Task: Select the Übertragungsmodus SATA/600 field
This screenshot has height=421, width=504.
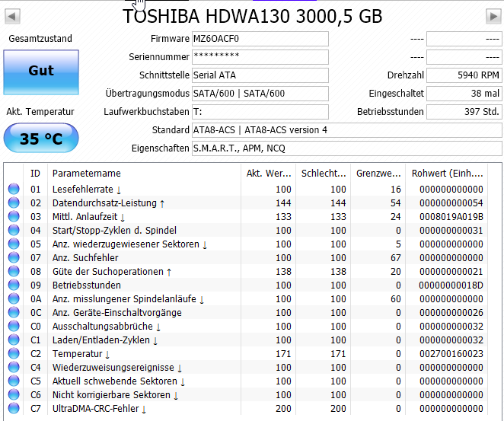Action: (x=260, y=94)
